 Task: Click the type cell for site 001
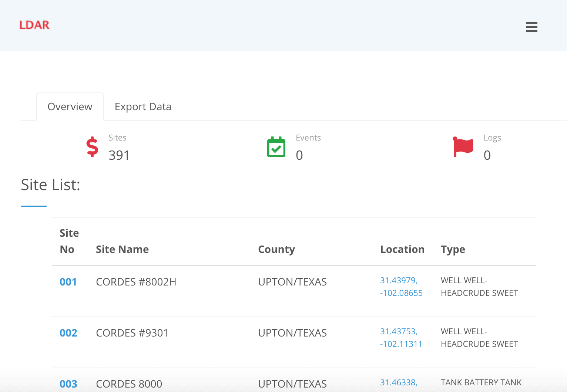(479, 287)
